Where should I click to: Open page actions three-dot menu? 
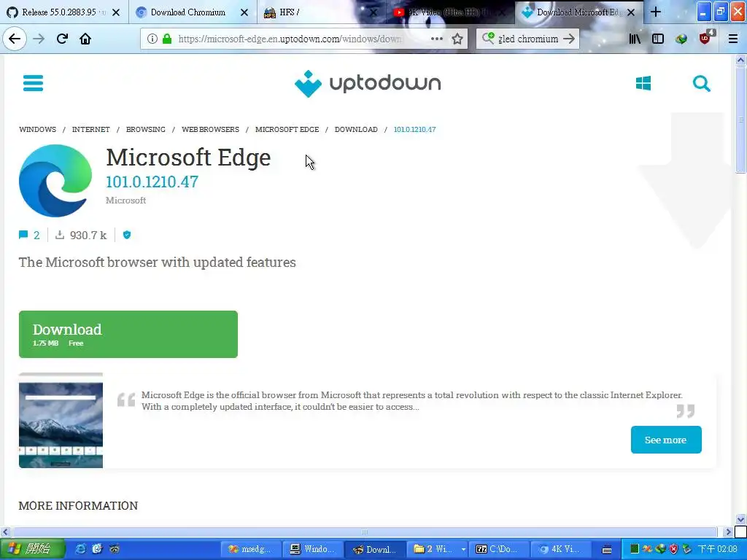click(x=436, y=39)
